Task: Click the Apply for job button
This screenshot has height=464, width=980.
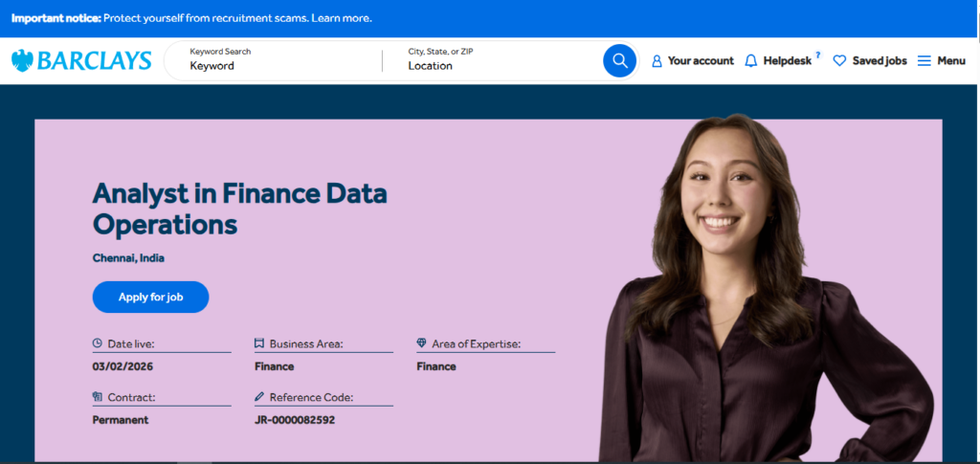Action: pyautogui.click(x=150, y=297)
